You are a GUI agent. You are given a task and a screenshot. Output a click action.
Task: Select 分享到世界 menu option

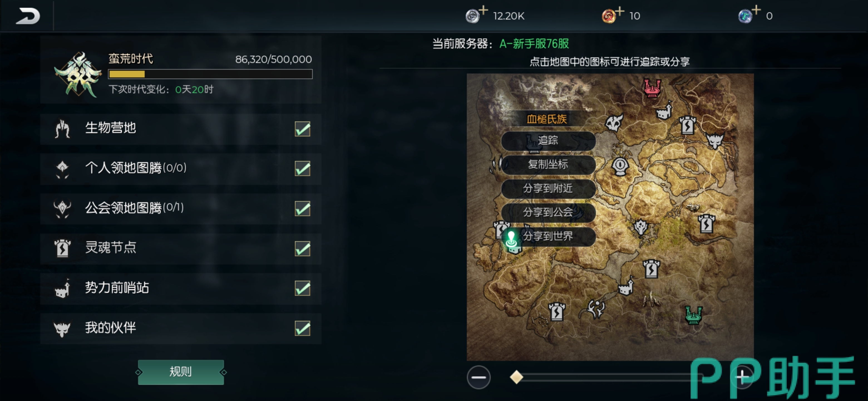click(x=548, y=236)
